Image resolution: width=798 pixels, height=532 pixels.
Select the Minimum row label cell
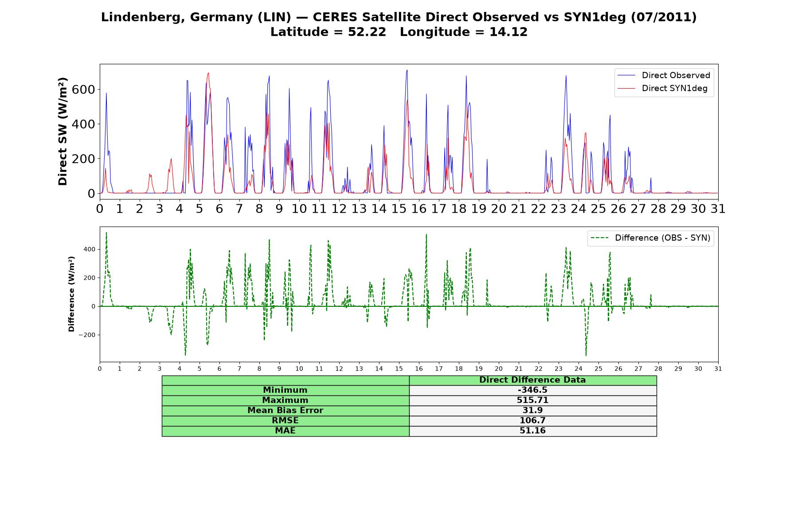[285, 390]
